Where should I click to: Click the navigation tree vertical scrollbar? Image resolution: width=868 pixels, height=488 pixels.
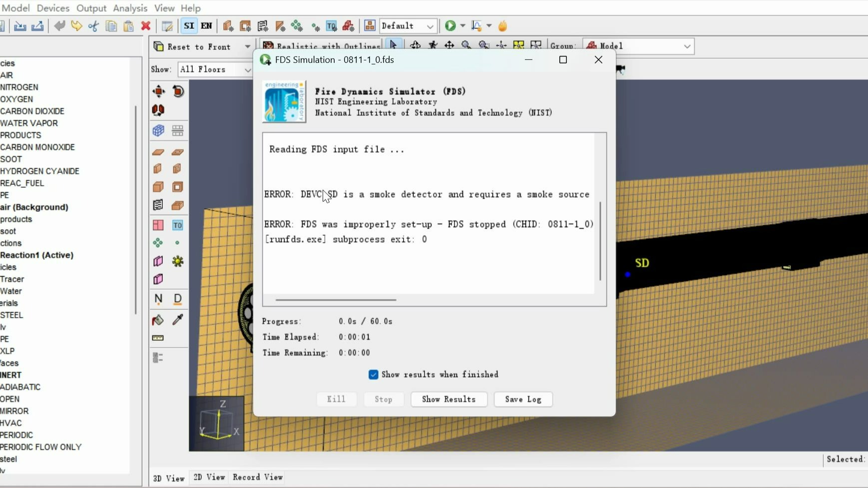(x=135, y=210)
